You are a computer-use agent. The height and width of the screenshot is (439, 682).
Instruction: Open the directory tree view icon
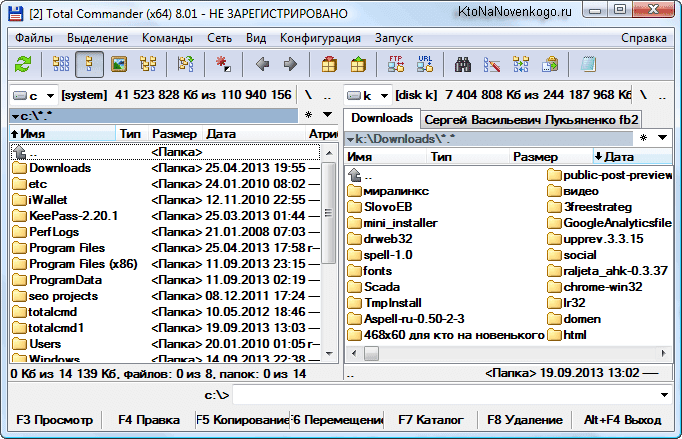click(x=148, y=64)
